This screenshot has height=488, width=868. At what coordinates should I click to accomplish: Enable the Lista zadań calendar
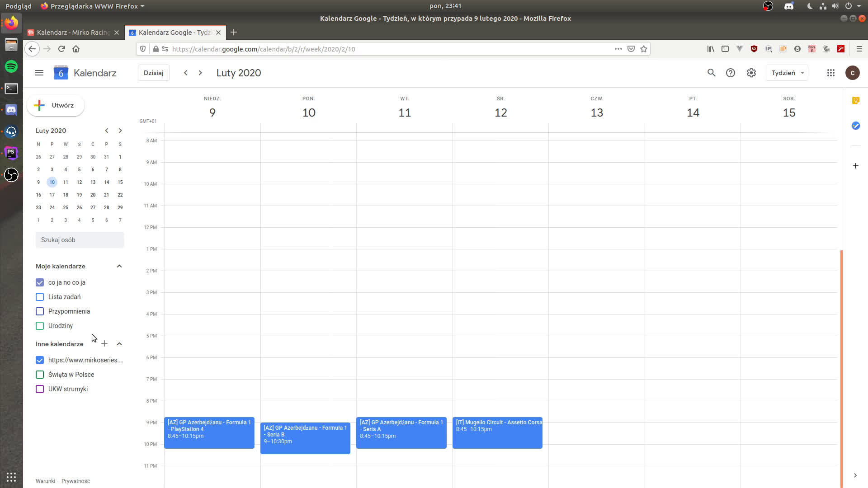(x=40, y=297)
